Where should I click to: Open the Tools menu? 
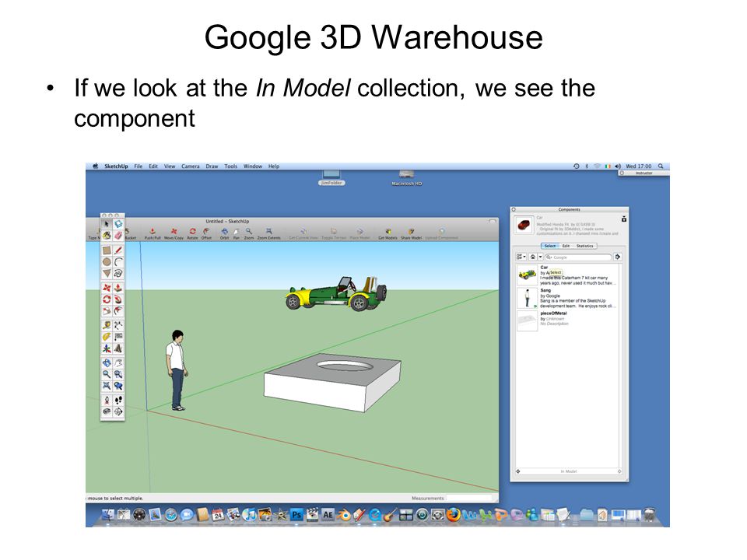point(230,166)
